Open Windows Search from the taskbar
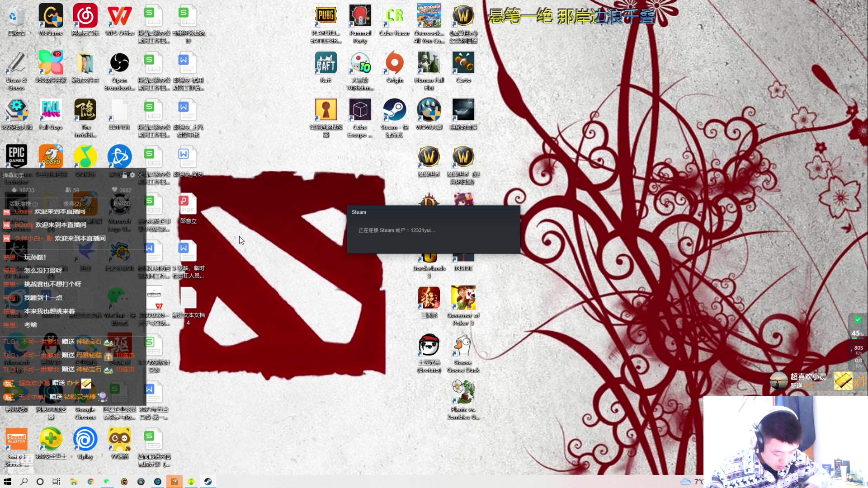Screen dimensions: 868x488 pyautogui.click(x=24, y=482)
